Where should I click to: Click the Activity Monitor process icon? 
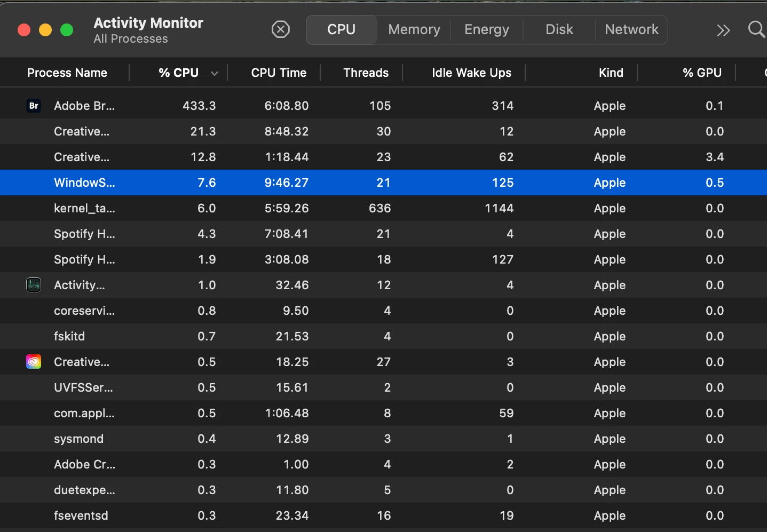[34, 285]
